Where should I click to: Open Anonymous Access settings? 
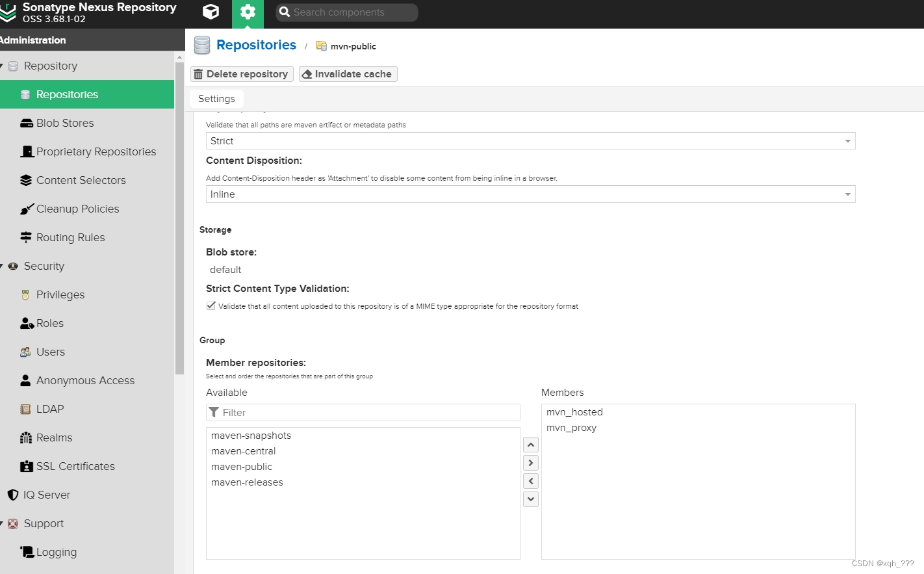[87, 380]
